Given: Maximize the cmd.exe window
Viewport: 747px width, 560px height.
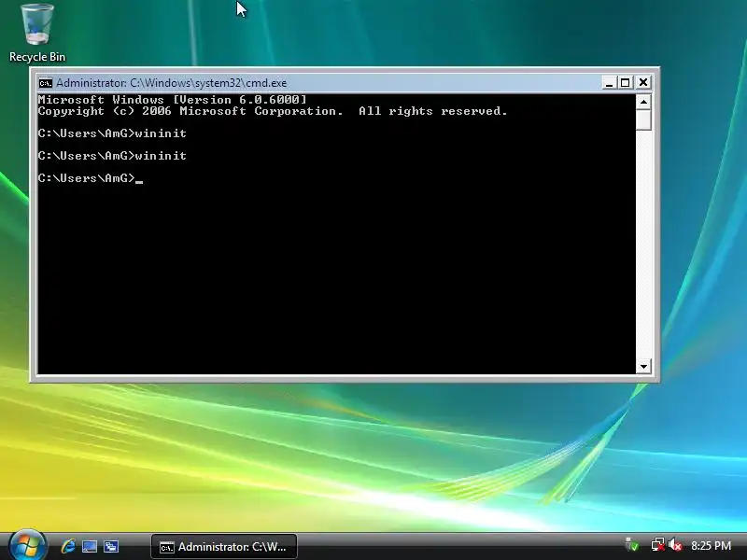Looking at the screenshot, I should [x=625, y=83].
